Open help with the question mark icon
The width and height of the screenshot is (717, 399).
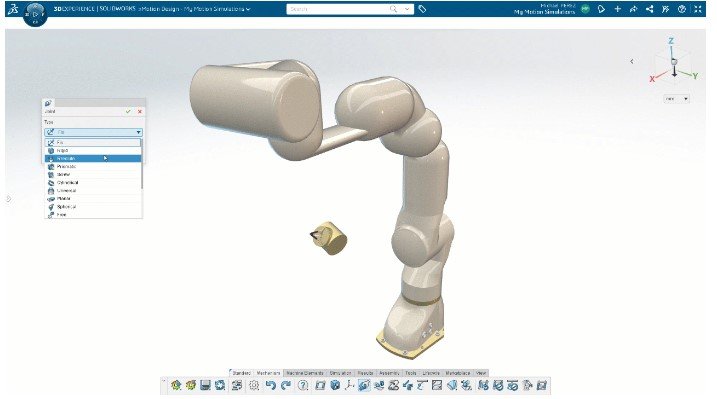click(x=303, y=385)
